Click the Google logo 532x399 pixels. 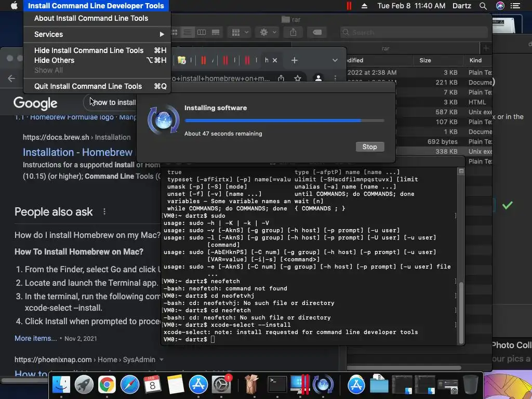(35, 103)
